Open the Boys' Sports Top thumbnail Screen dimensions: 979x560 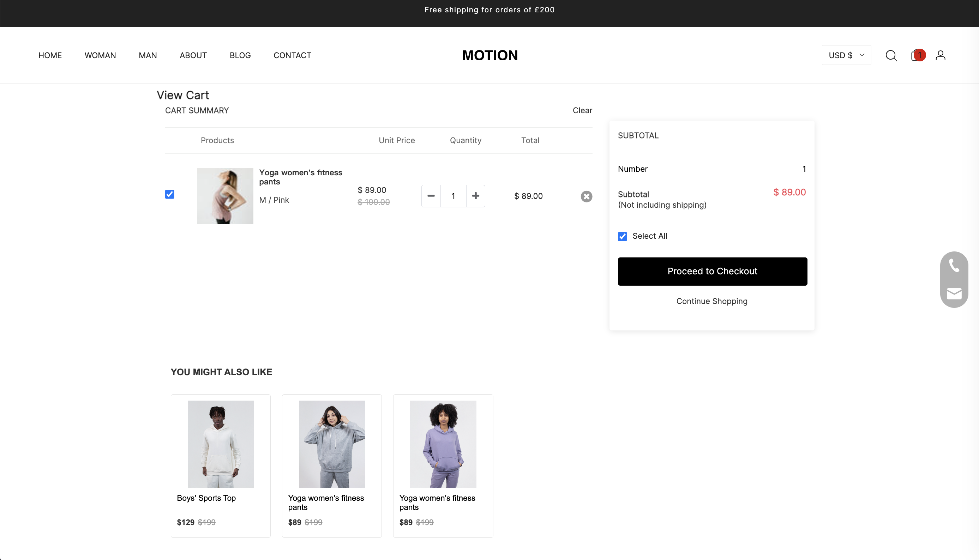[x=221, y=444]
